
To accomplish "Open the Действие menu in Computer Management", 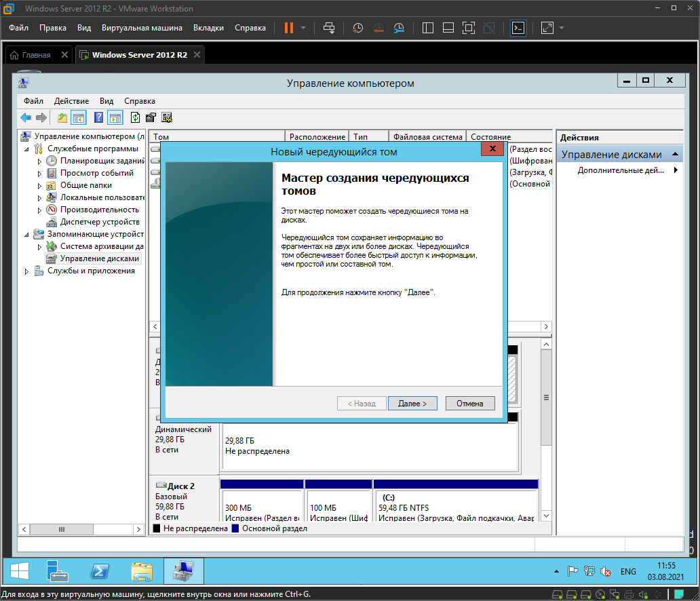I will point(71,101).
